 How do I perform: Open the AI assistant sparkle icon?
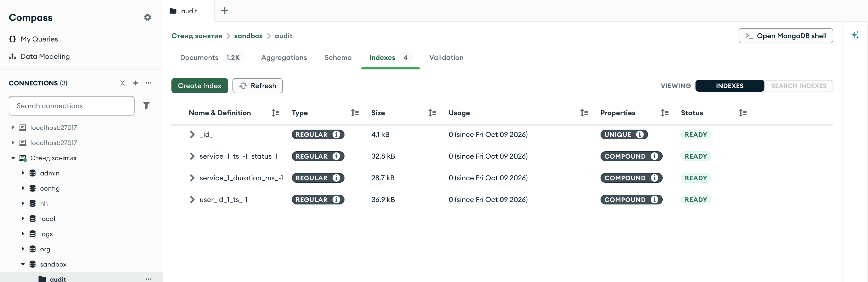[x=855, y=35]
